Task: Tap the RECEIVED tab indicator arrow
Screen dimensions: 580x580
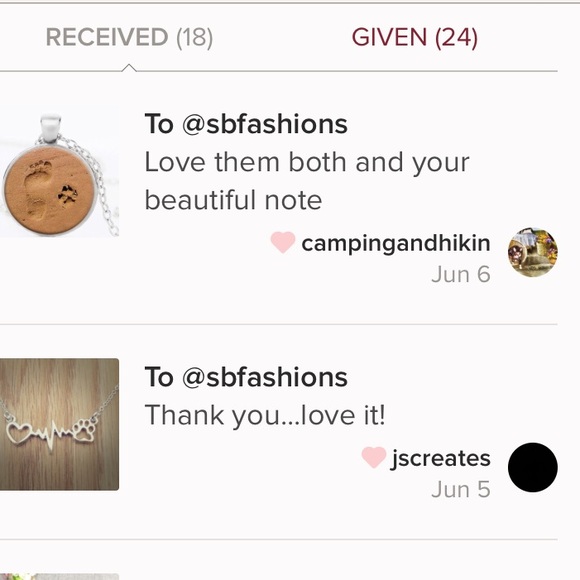Action: (129, 67)
